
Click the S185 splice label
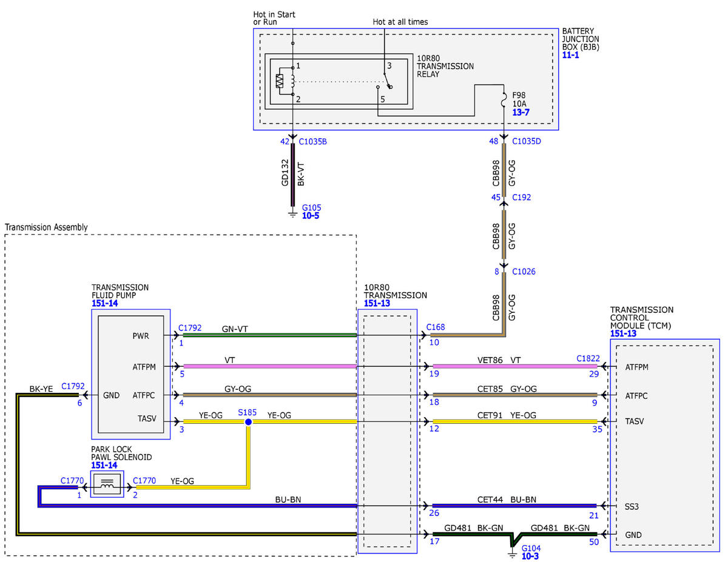(x=248, y=412)
